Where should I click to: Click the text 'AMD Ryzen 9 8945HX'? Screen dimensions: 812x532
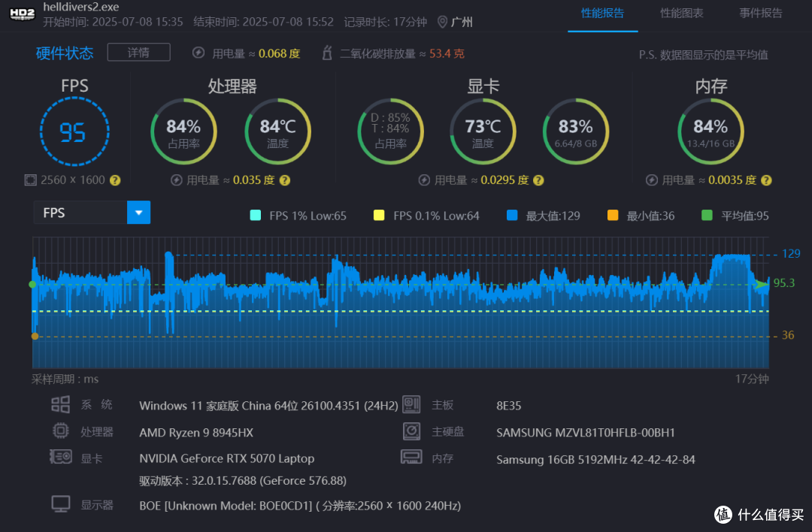(196, 433)
